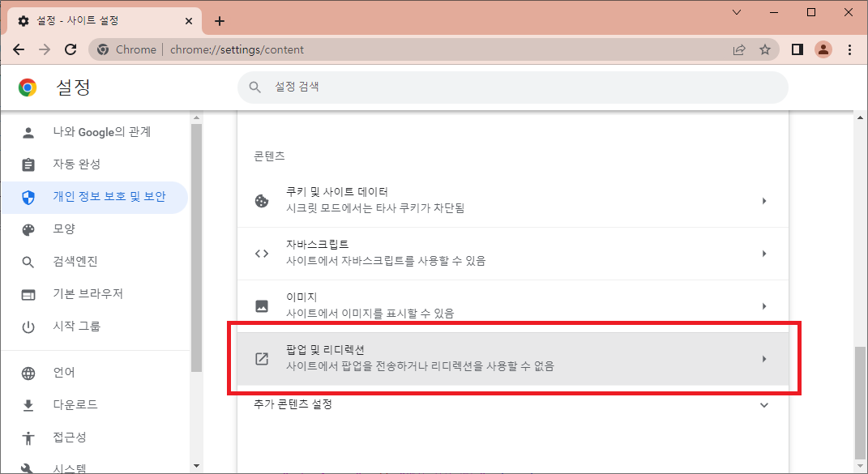Expand 추가 콘텐츠 설정 section
Screen dimensions: 868x474
[763, 404]
